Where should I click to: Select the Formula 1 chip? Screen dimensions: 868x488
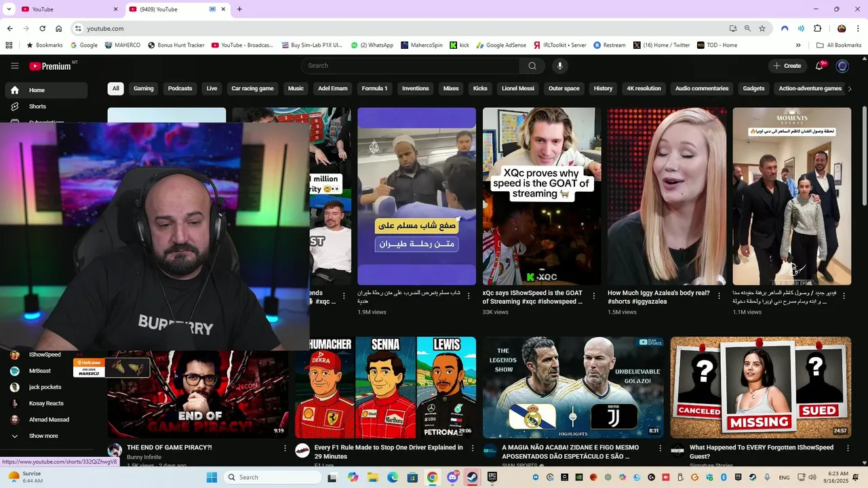[x=374, y=88]
